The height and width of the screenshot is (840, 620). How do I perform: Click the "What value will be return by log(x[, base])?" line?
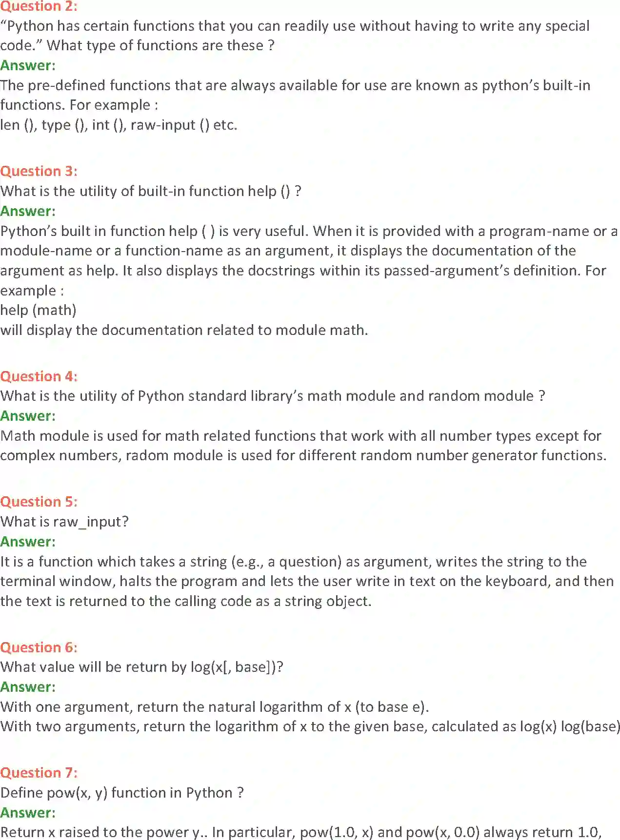142,667
